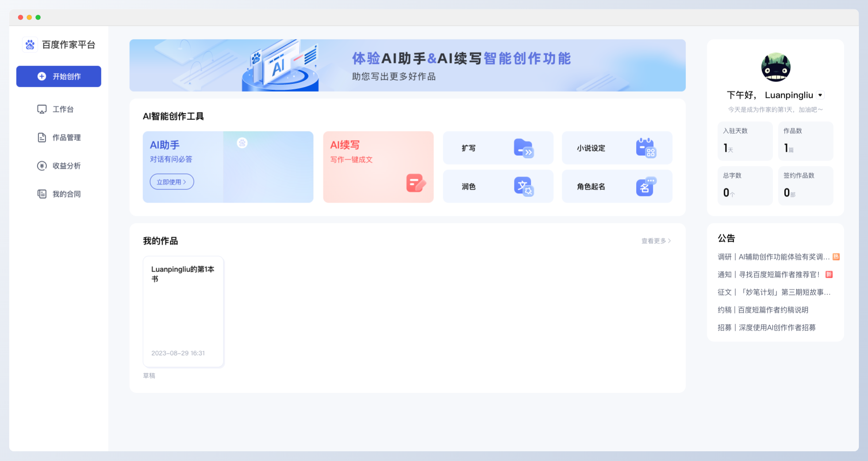
Task: Expand the Luanpingliu account dropdown
Action: [821, 95]
